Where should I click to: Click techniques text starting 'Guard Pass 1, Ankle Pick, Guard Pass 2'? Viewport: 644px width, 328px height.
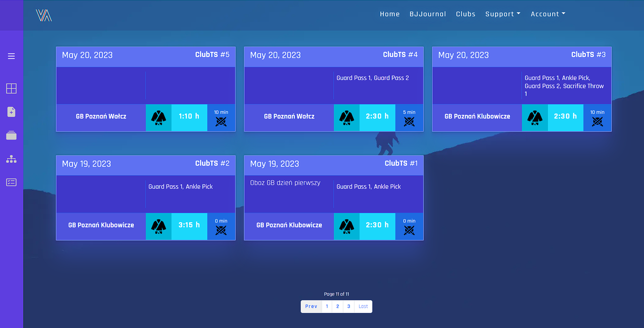[565, 86]
